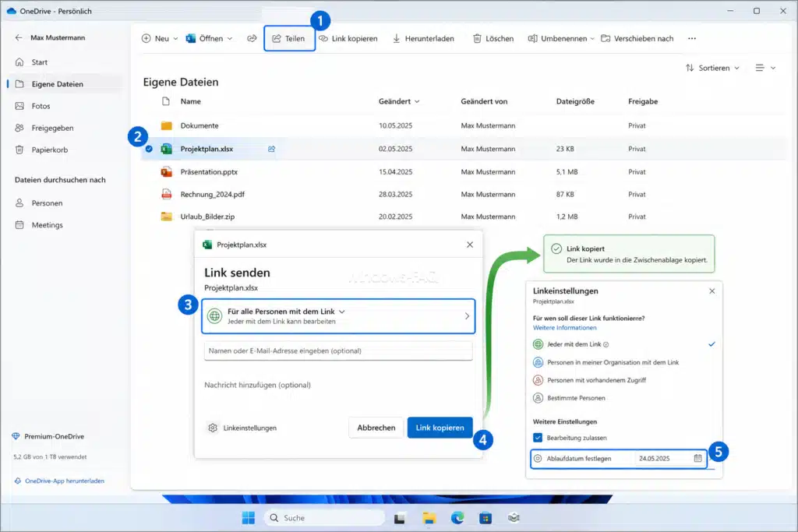
Task: Open the Weitere Informationen link
Action: coord(564,328)
